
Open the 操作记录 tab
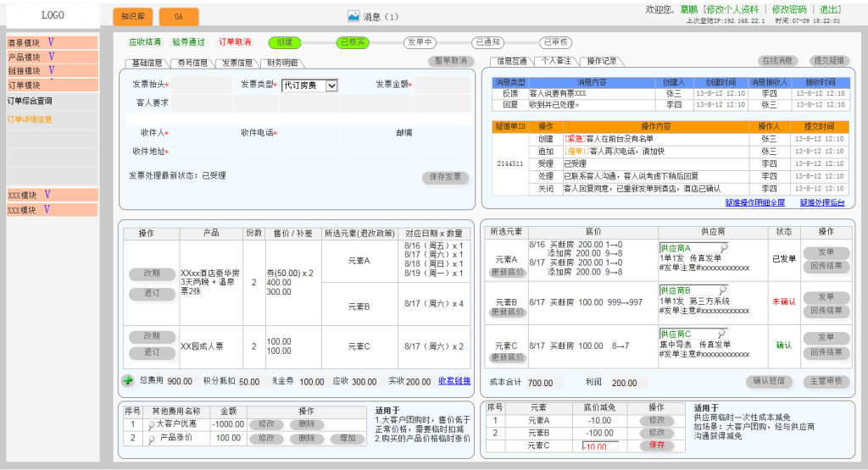coord(602,61)
